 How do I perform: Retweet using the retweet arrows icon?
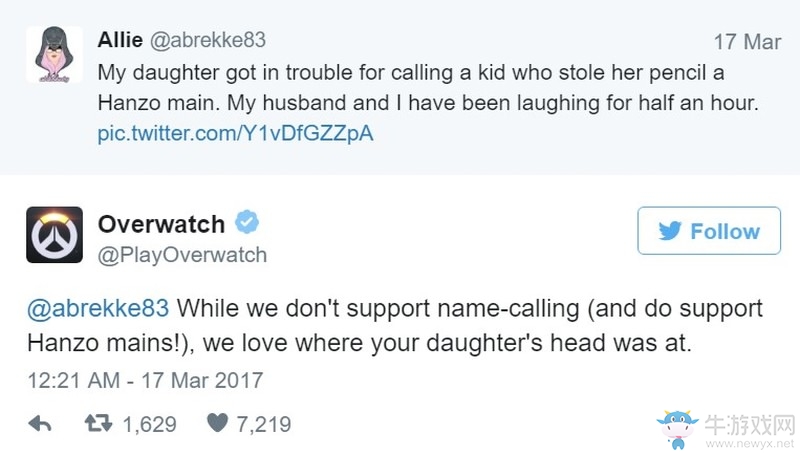click(x=98, y=424)
